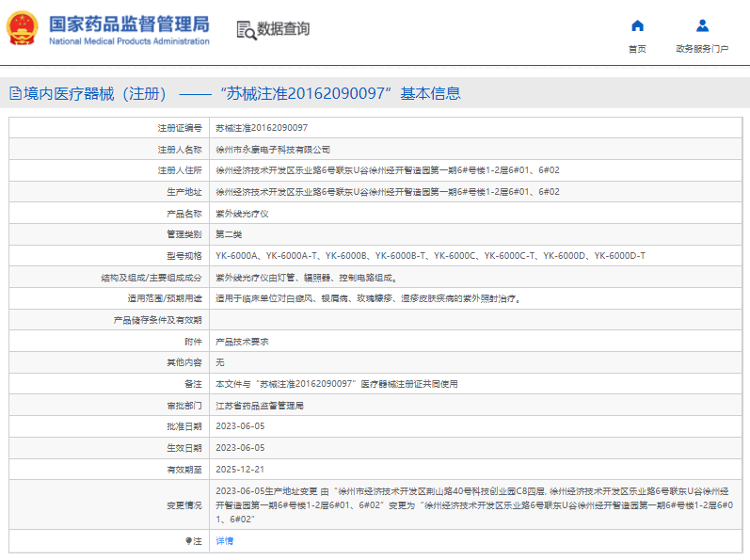Click the document icon beside 境内医疗器械
The width and height of the screenshot is (750, 560).
(x=16, y=93)
